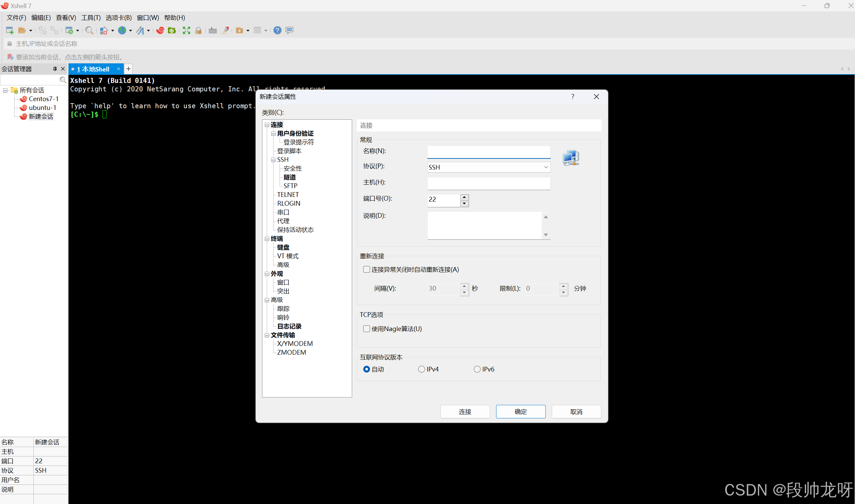855x504 pixels.
Task: Open the 工具(T) menu
Action: pyautogui.click(x=91, y=18)
